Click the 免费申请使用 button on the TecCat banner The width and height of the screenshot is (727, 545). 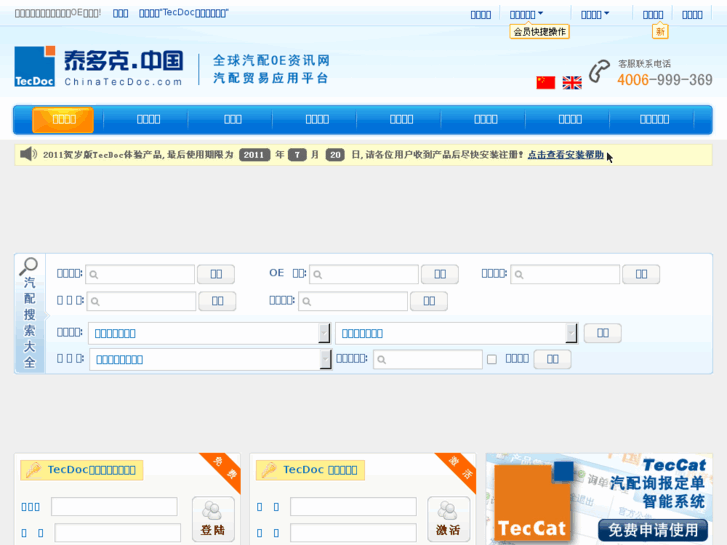click(x=653, y=530)
